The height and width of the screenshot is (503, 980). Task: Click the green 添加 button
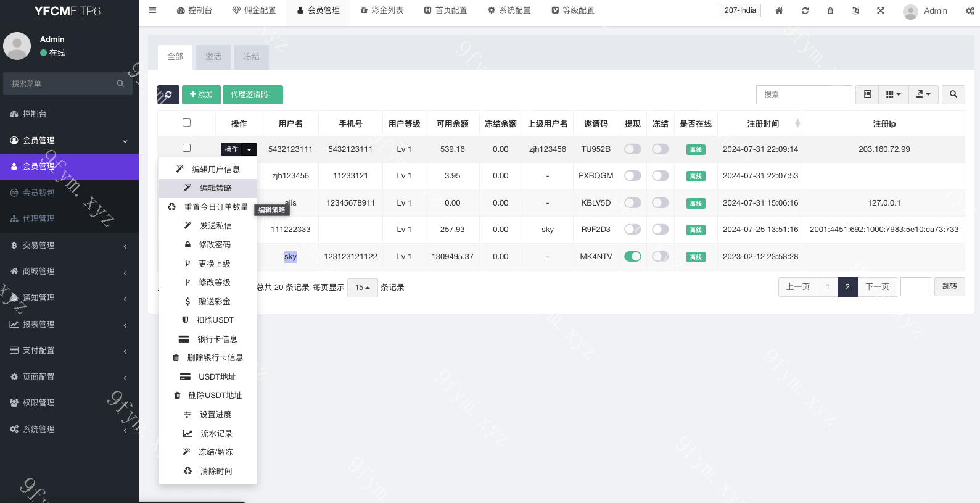pyautogui.click(x=201, y=94)
